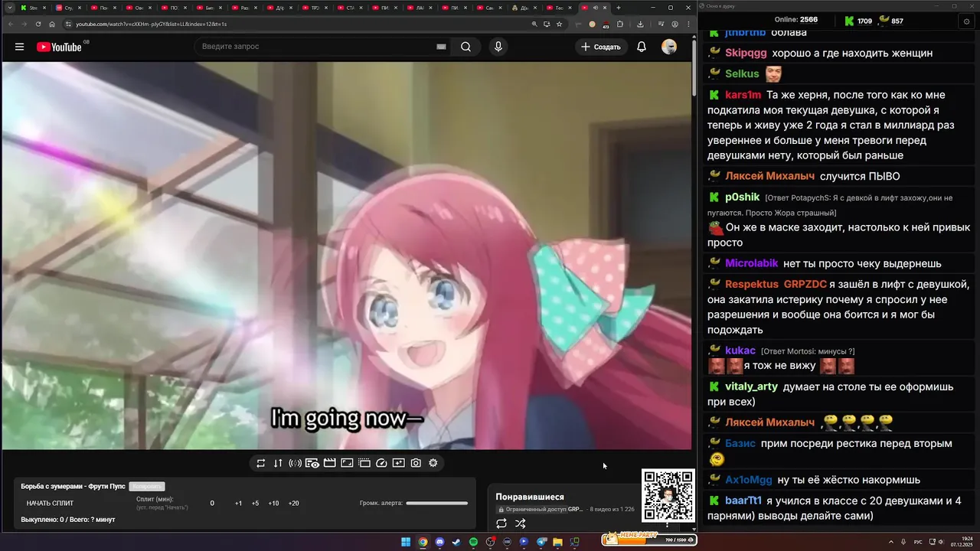Open the browser downloads icon
Viewport: 980px width, 551px height.
640,24
